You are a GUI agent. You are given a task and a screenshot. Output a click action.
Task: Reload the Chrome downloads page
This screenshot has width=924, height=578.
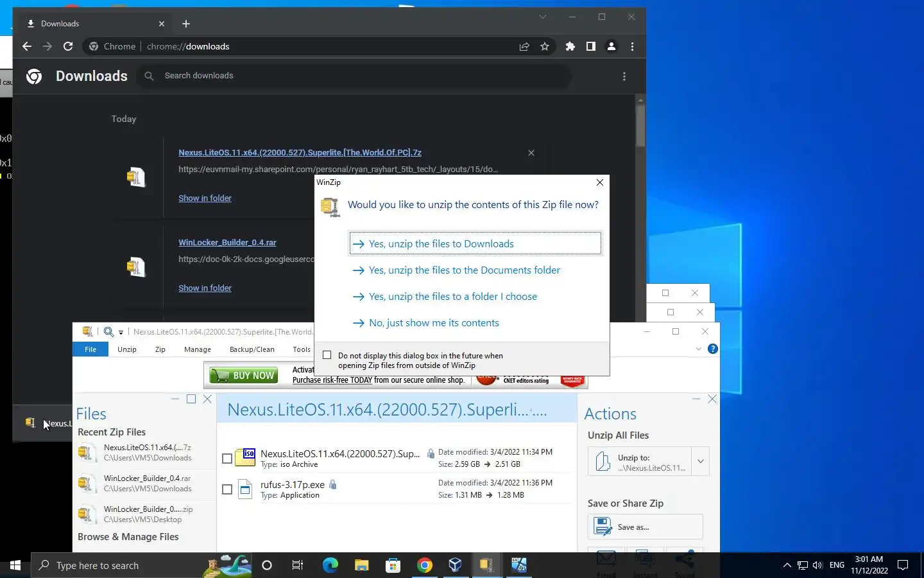(68, 46)
